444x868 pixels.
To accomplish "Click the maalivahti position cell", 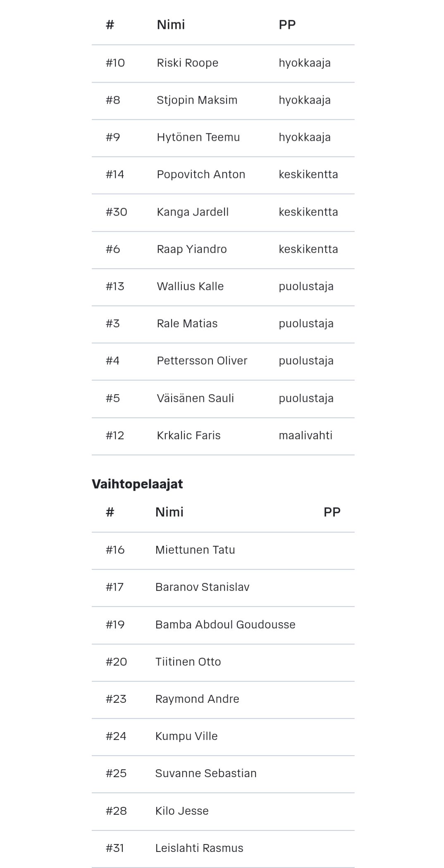I will (x=306, y=435).
